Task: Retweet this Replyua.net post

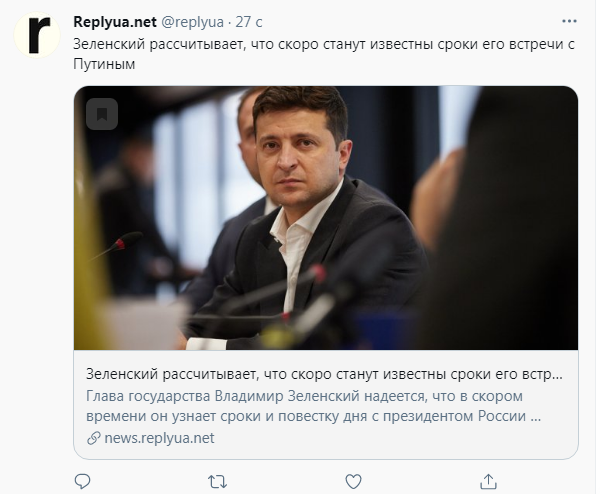Action: tap(217, 481)
